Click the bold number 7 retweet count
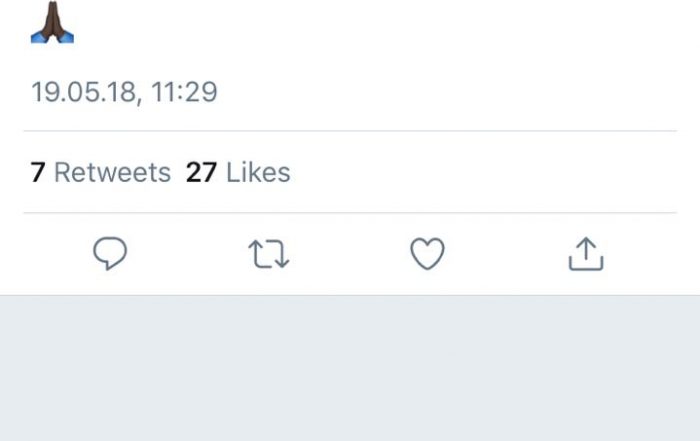 coord(38,172)
